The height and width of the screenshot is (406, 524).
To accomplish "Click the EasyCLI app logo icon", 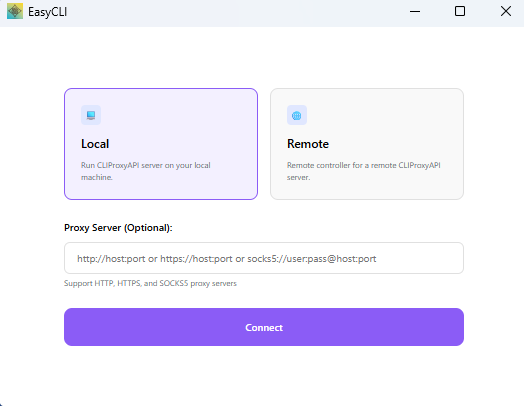I will [15, 11].
